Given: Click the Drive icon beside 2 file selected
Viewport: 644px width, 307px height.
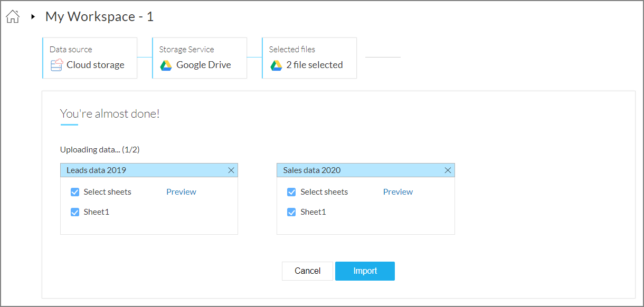Looking at the screenshot, I should (x=276, y=65).
